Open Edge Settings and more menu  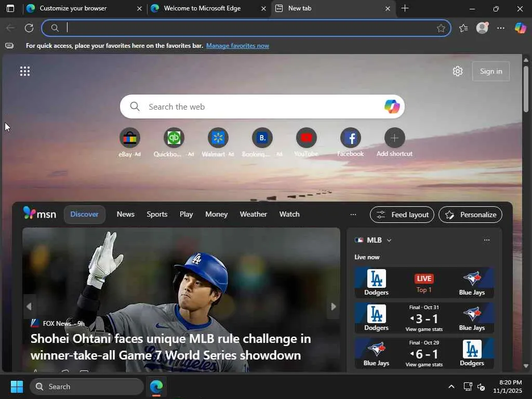[x=501, y=28]
